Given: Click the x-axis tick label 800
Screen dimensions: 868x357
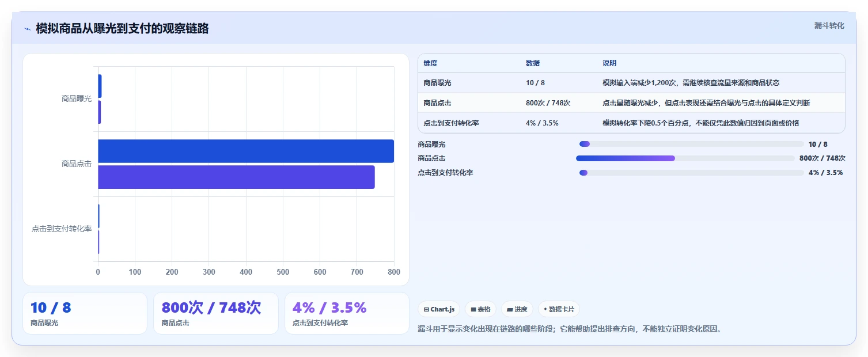Looking at the screenshot, I should click(x=394, y=272).
